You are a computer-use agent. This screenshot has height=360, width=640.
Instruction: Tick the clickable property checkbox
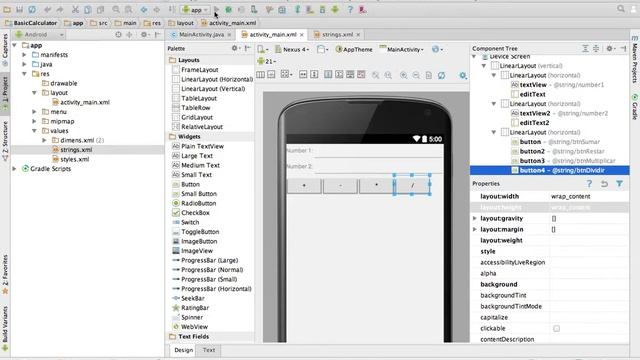click(x=556, y=329)
